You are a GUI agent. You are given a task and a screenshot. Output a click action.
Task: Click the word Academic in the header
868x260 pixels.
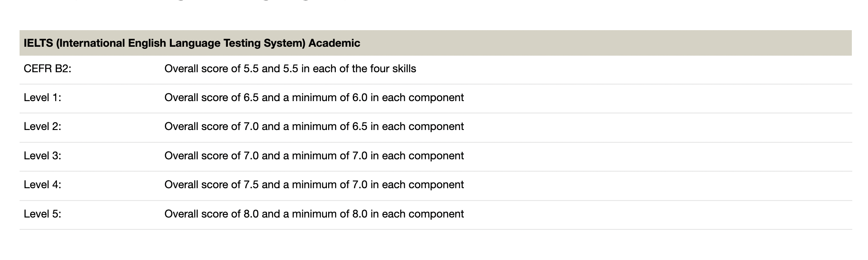335,43
